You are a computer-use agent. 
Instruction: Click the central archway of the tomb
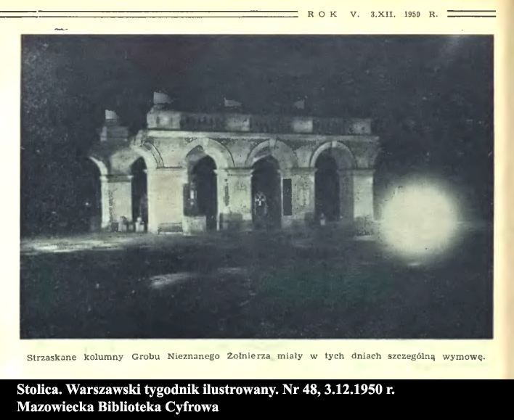266,190
